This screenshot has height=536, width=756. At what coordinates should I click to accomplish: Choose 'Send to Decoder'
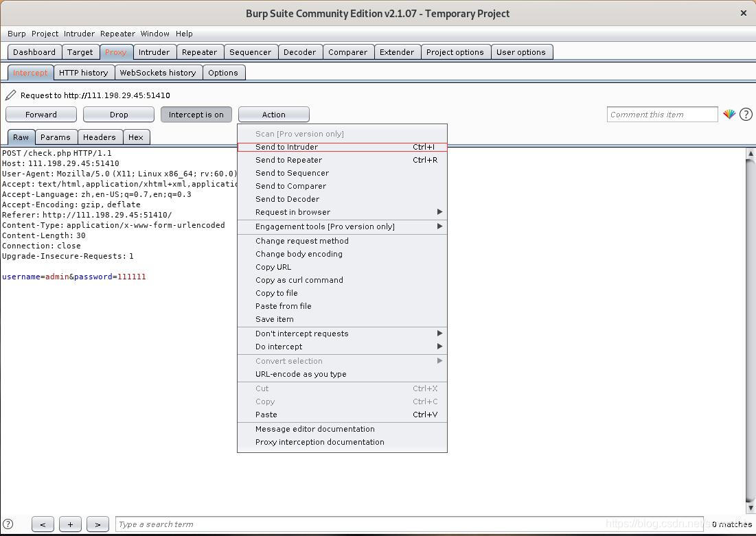(343, 199)
